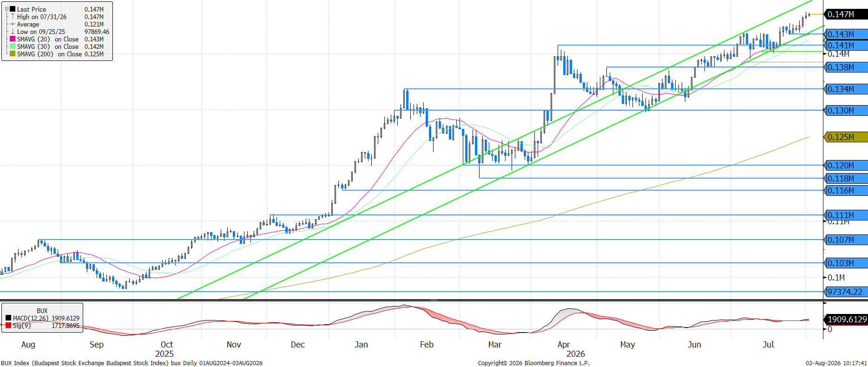Viewport: 868px width, 367px height.
Task: Select the black Last Price color swatch
Action: [x=13, y=9]
